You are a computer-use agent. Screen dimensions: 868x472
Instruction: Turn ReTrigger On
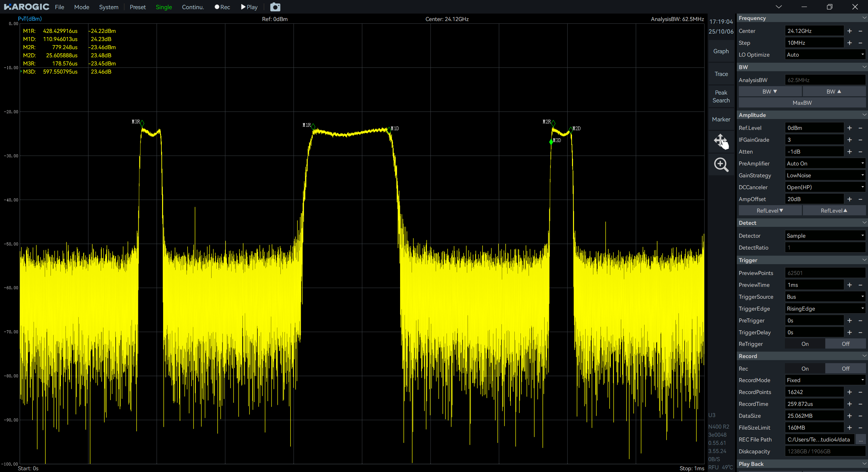click(805, 344)
